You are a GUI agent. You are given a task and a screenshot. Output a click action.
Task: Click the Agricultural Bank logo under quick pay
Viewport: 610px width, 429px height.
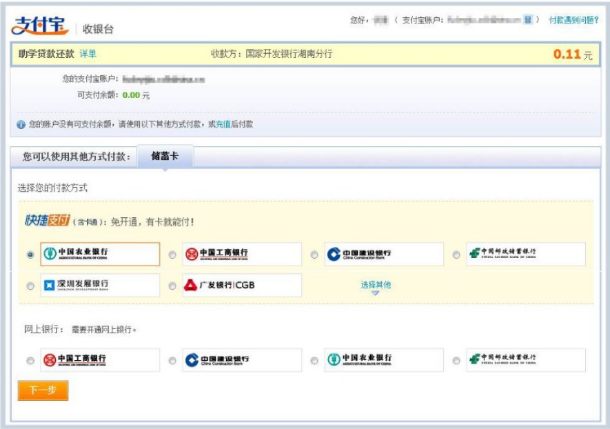click(x=99, y=254)
